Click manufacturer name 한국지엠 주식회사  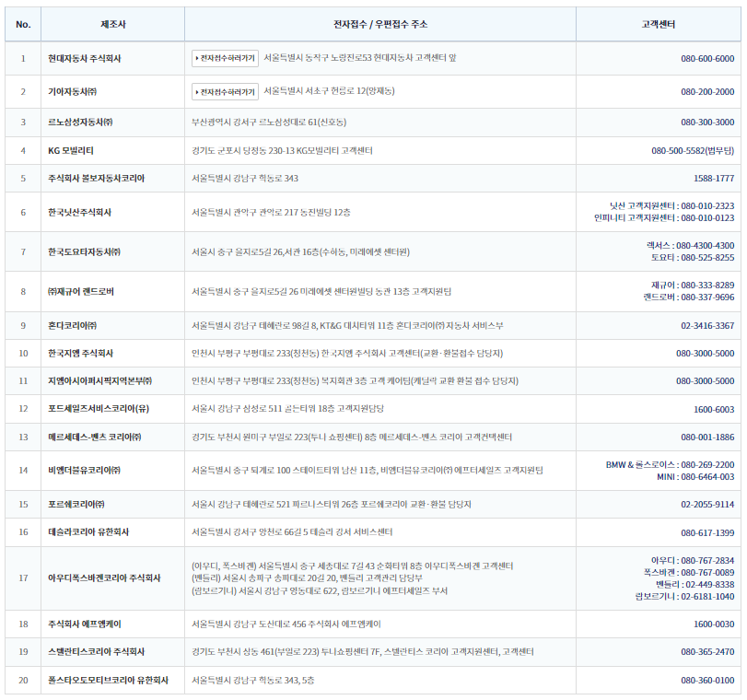click(x=80, y=353)
